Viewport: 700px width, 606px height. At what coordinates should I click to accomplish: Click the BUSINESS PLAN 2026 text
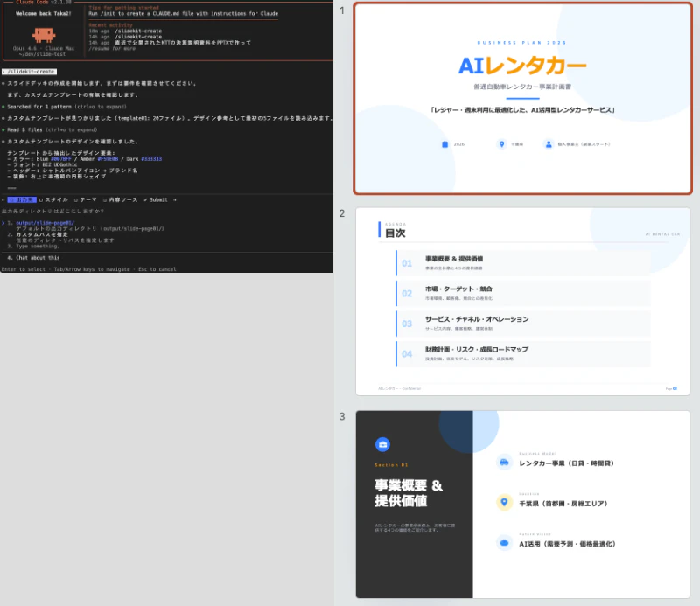point(521,43)
